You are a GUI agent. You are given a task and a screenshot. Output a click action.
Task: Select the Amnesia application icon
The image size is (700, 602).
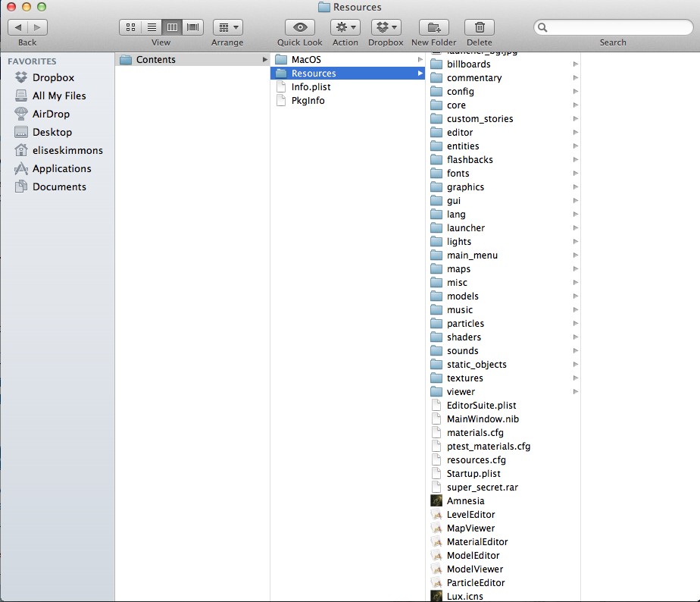(x=465, y=500)
